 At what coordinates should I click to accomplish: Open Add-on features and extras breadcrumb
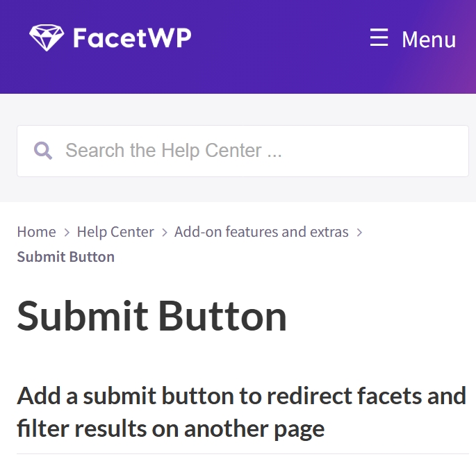pyautogui.click(x=261, y=232)
